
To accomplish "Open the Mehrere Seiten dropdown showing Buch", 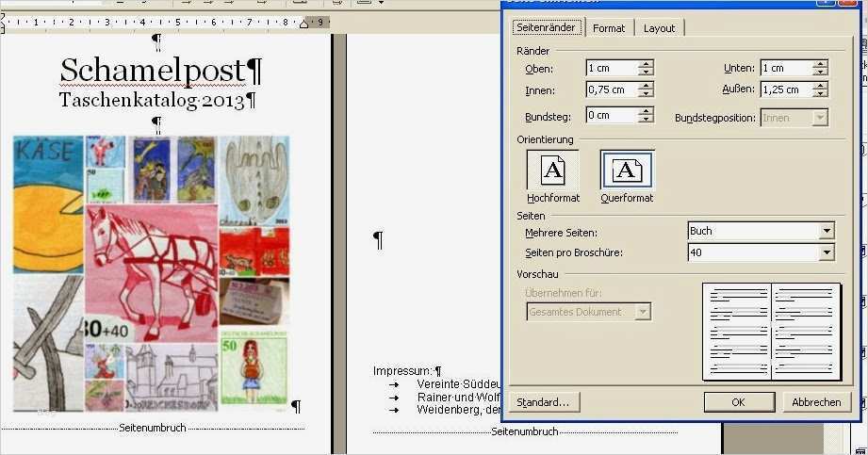I will point(827,231).
